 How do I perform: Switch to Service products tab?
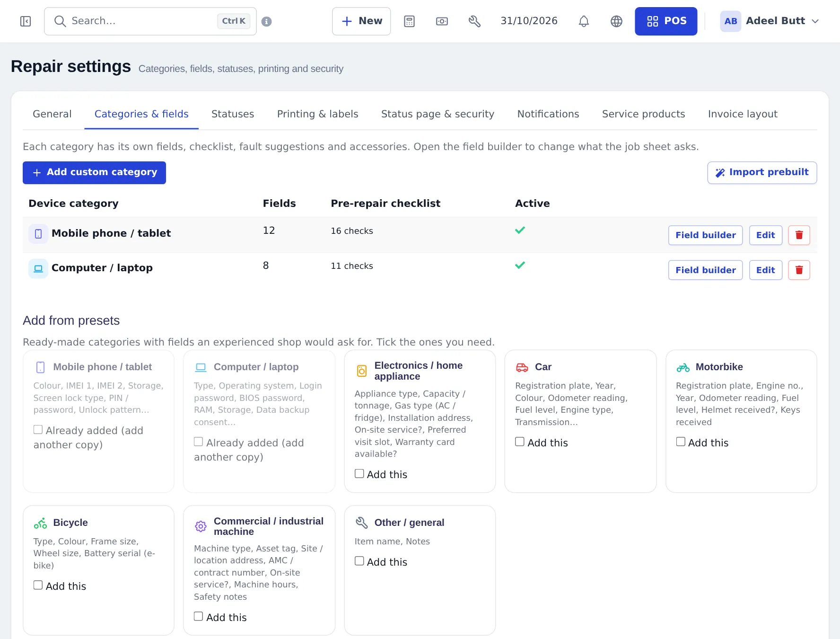click(x=643, y=114)
